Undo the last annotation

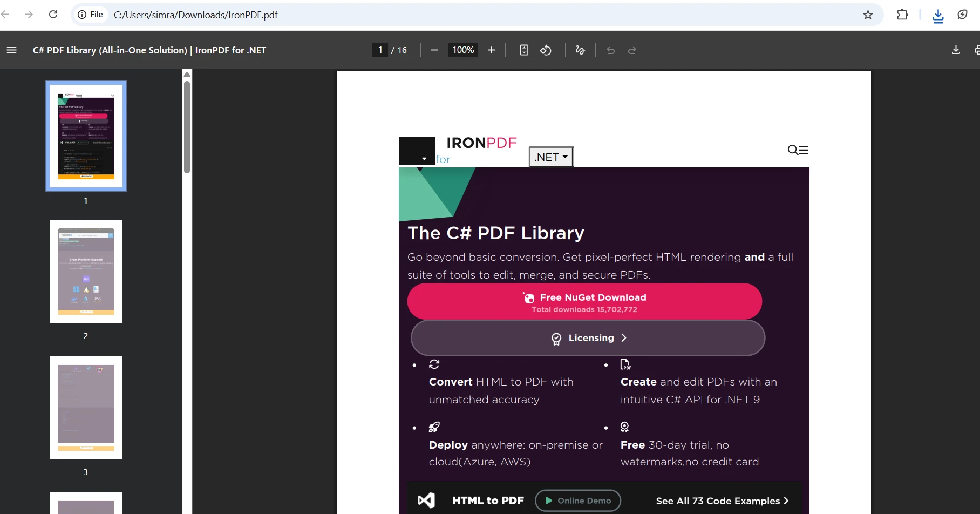(x=610, y=50)
